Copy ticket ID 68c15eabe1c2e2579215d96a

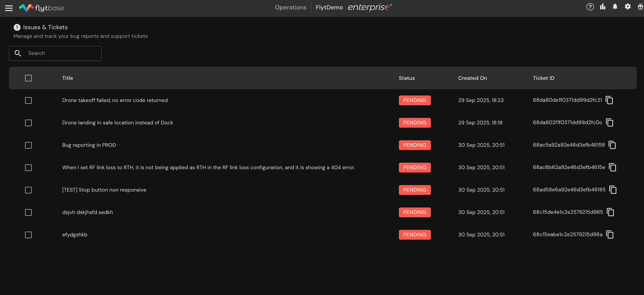[610, 235]
